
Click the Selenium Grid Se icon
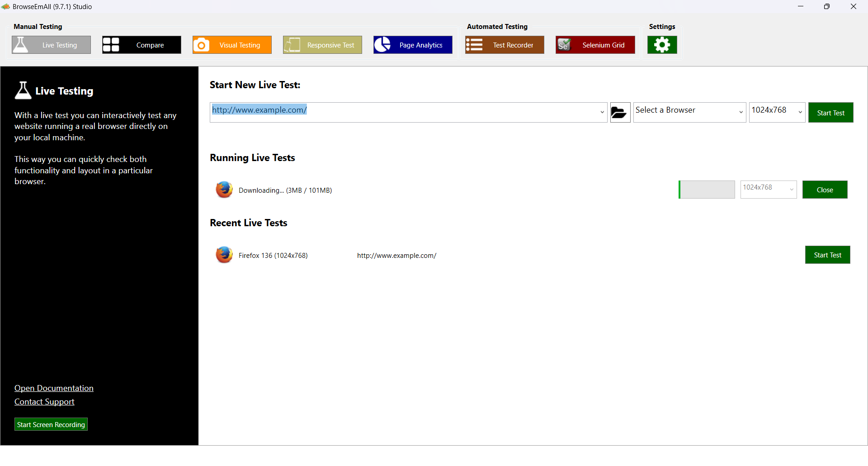pos(564,45)
